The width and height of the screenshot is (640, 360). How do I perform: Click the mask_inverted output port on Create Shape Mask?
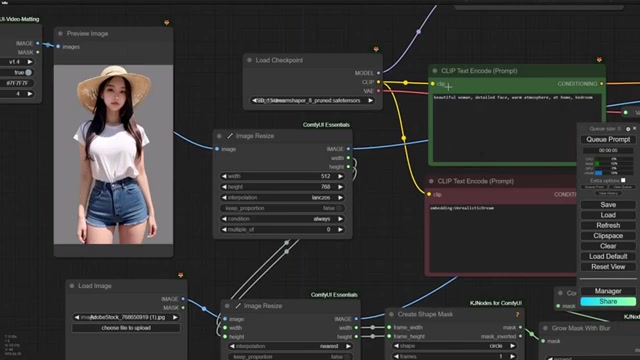pos(520,336)
